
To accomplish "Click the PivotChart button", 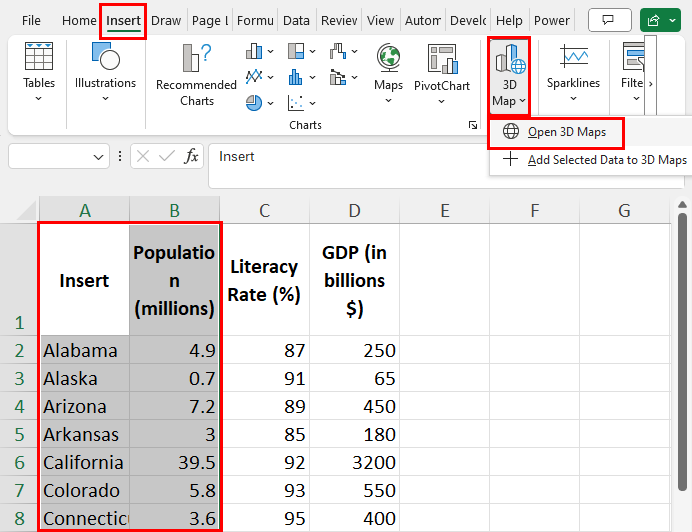I will click(x=441, y=73).
